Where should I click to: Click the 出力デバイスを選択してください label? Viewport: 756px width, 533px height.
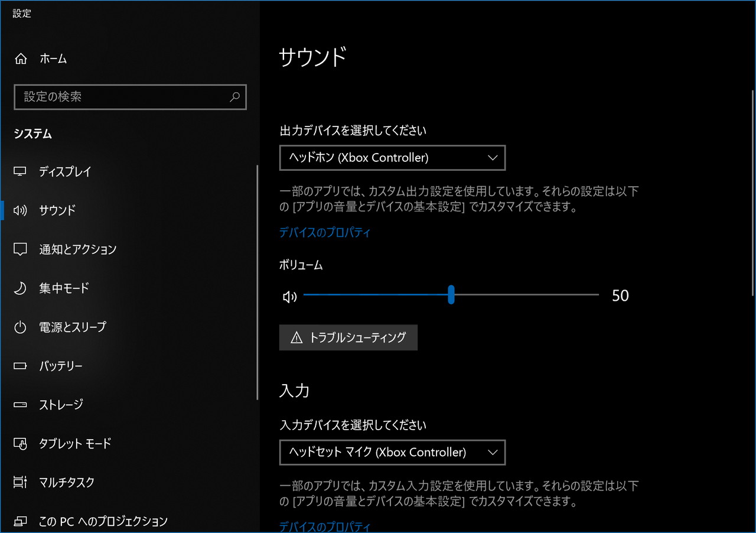353,130
